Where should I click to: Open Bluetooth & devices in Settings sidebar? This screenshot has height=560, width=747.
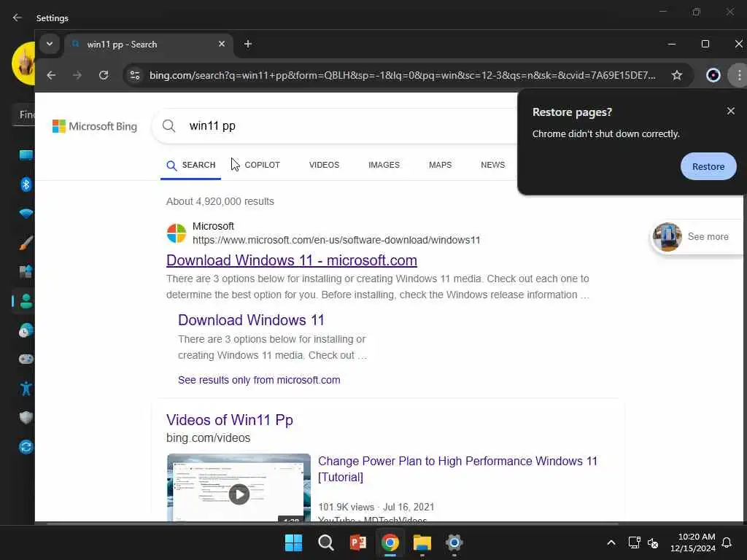pyautogui.click(x=26, y=184)
